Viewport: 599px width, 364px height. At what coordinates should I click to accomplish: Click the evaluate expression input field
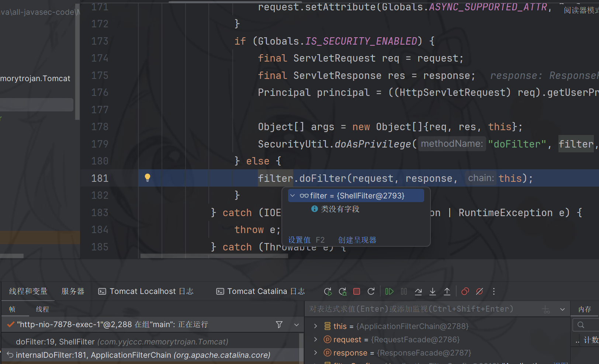pos(420,309)
